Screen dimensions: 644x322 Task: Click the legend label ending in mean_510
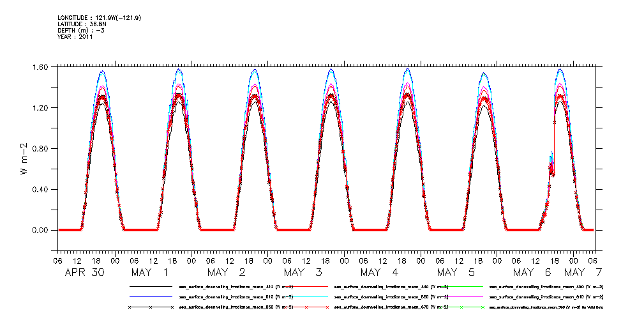click(x=236, y=297)
